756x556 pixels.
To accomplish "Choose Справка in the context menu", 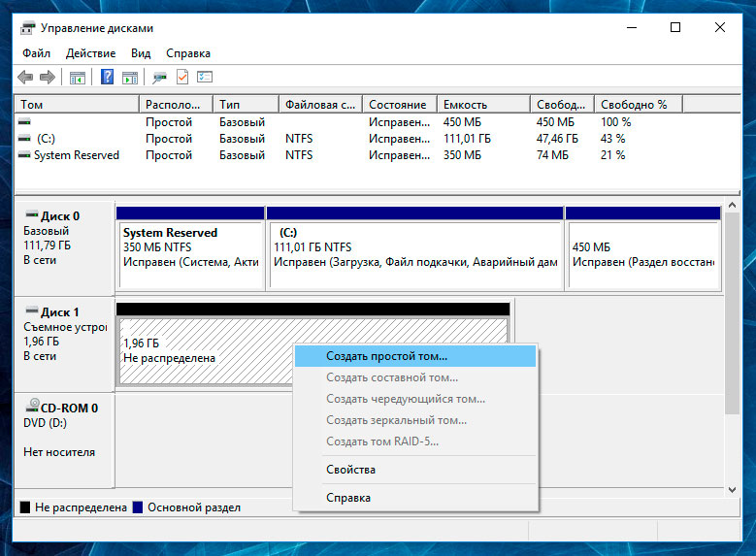I will pos(415,498).
